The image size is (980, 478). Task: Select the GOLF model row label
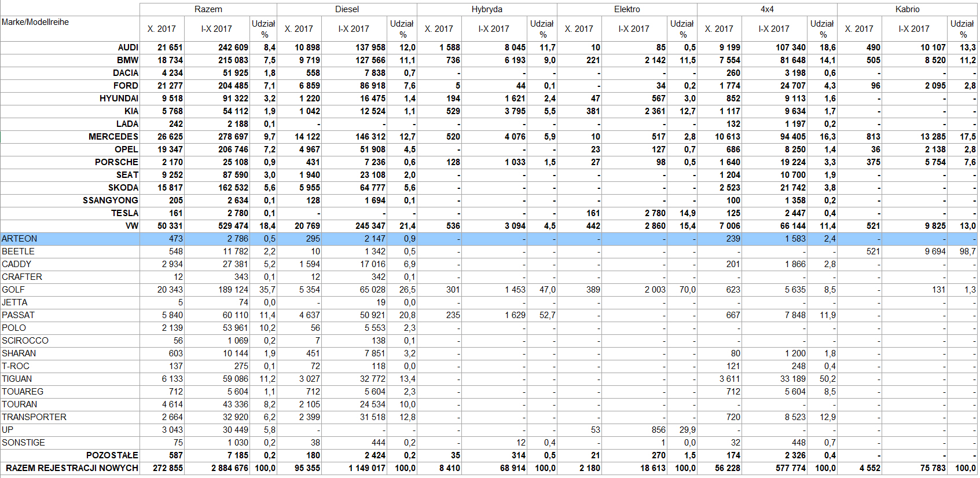[x=13, y=290]
